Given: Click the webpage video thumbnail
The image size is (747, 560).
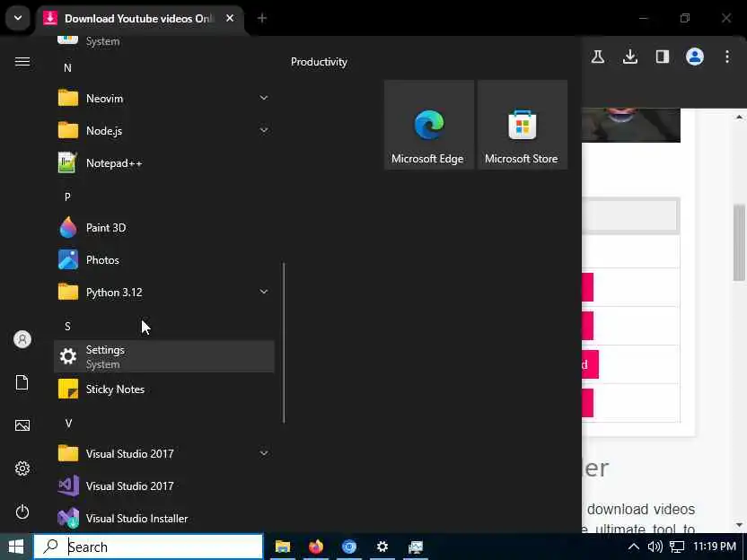Looking at the screenshot, I should pyautogui.click(x=631, y=125).
